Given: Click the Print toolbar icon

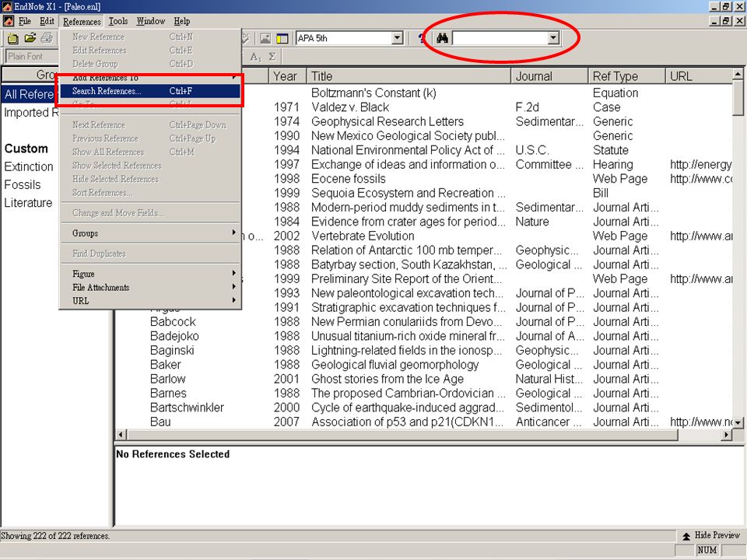Looking at the screenshot, I should pyautogui.click(x=47, y=38).
